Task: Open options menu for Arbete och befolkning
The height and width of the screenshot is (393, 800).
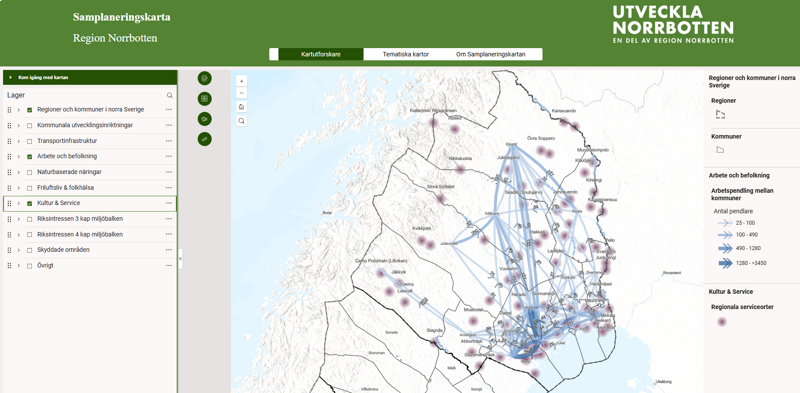Action: (169, 157)
